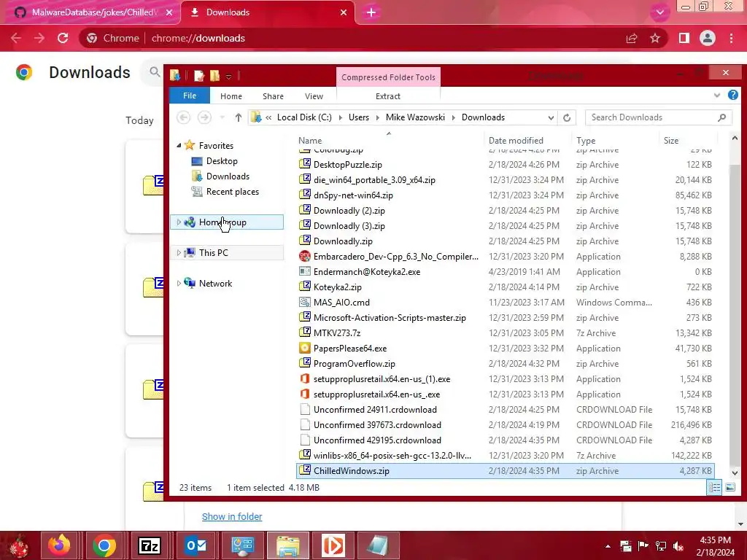Click search magnifier in Search Downloads box

[721, 117]
